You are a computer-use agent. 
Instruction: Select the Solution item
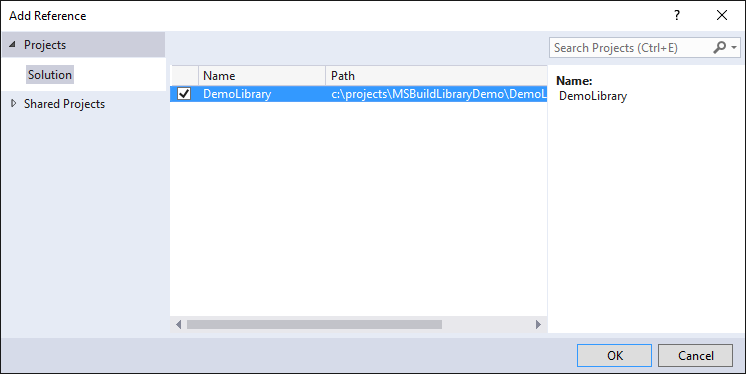[49, 75]
